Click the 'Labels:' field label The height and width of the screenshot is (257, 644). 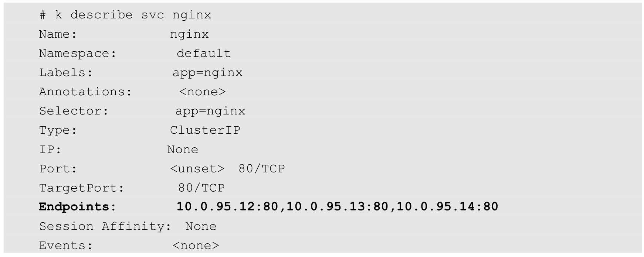tap(66, 73)
